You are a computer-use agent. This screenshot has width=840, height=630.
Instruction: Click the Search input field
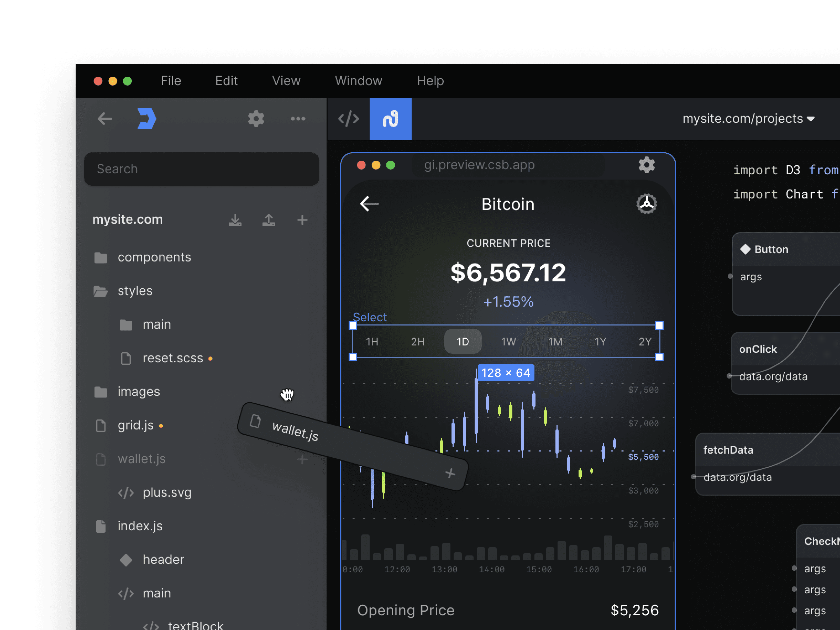201,169
